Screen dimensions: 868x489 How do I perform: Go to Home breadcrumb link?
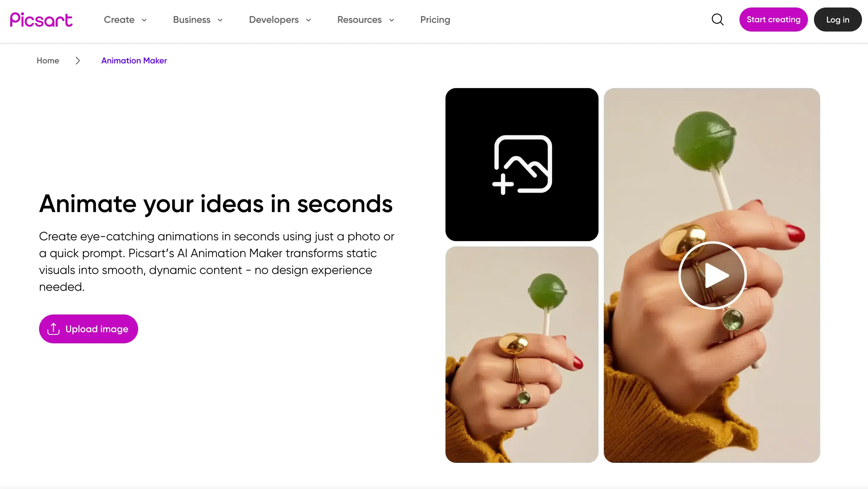click(48, 61)
